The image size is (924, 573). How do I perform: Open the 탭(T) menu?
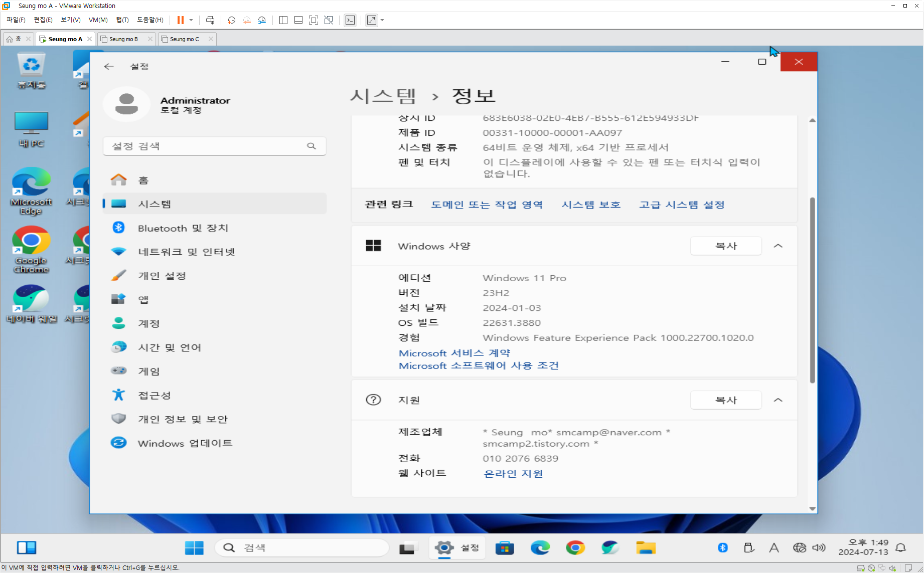pos(122,20)
